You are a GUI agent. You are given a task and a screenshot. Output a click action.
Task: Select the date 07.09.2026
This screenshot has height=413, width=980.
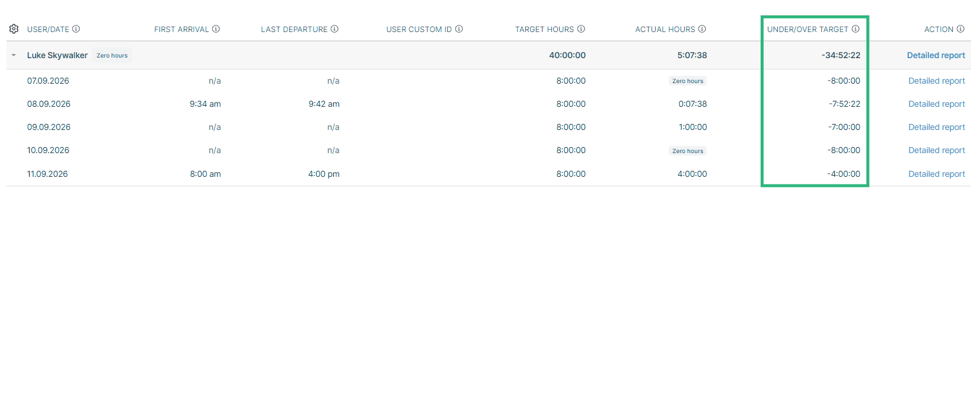(48, 81)
